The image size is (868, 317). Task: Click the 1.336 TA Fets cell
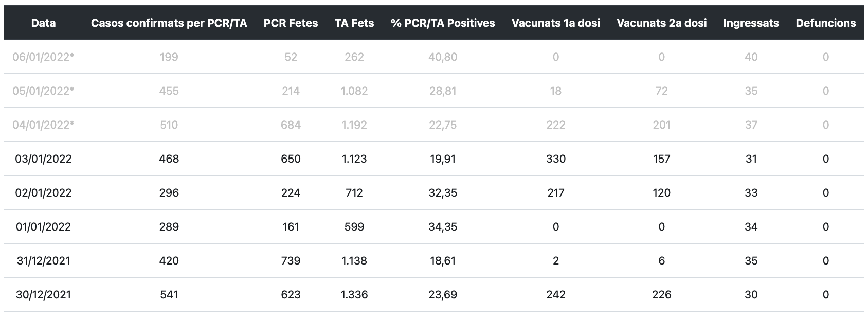click(x=354, y=295)
